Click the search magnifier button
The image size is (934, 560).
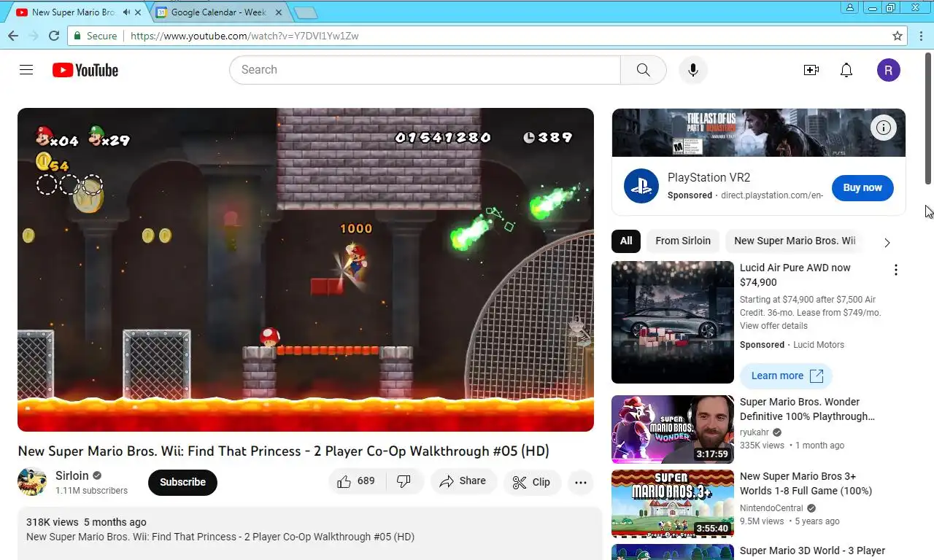tap(643, 70)
